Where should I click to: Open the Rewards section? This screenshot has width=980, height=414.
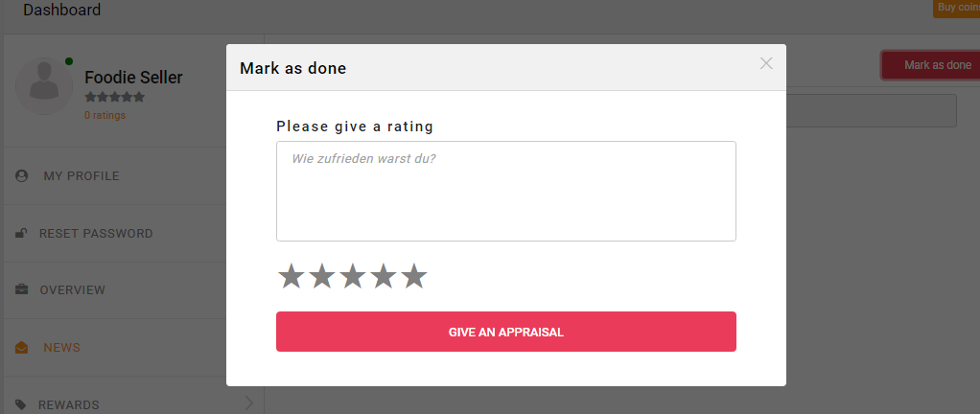coord(69,405)
